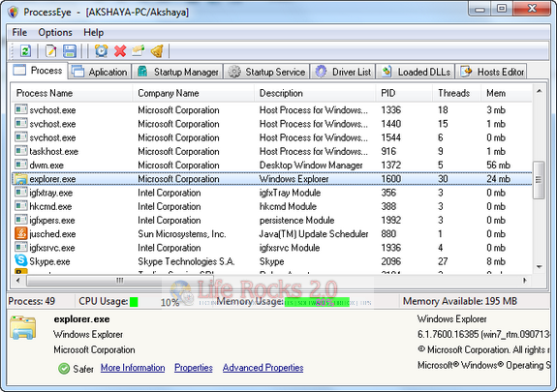
Task: Click the red X kill process icon
Action: (120, 51)
